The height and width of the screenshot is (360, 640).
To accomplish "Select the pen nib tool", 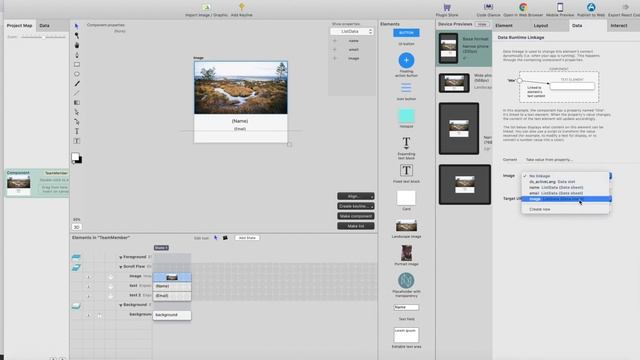I will click(x=76, y=55).
